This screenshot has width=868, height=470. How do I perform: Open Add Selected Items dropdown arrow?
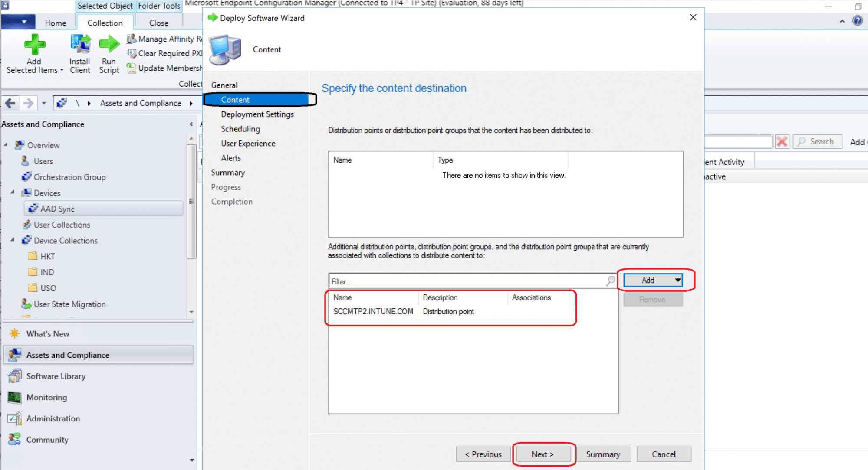62,70
